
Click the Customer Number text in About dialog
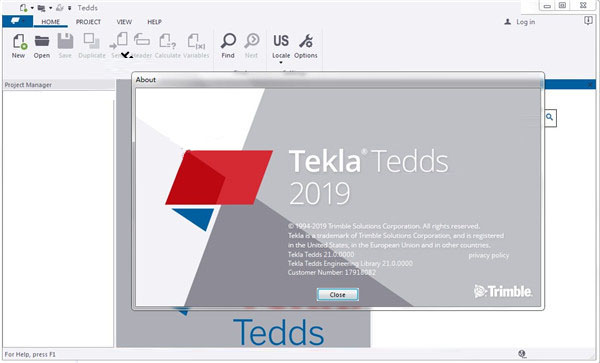coord(332,272)
